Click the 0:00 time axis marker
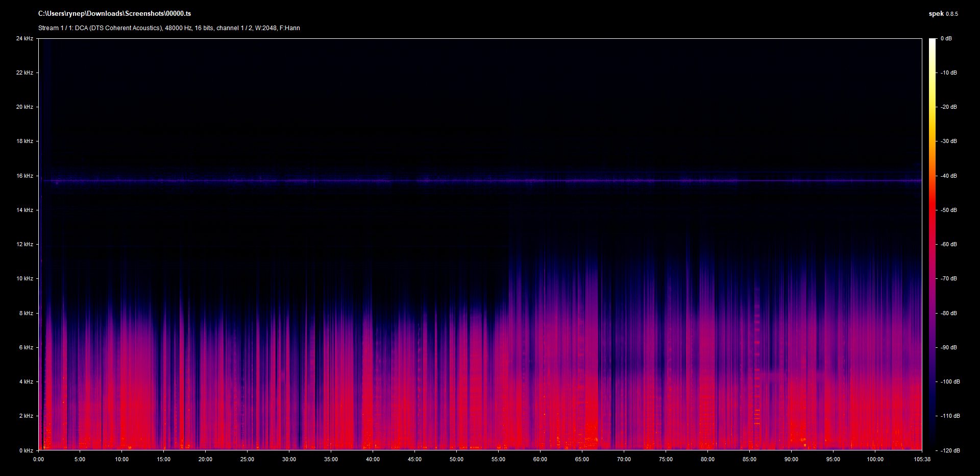980x476 pixels. point(38,459)
